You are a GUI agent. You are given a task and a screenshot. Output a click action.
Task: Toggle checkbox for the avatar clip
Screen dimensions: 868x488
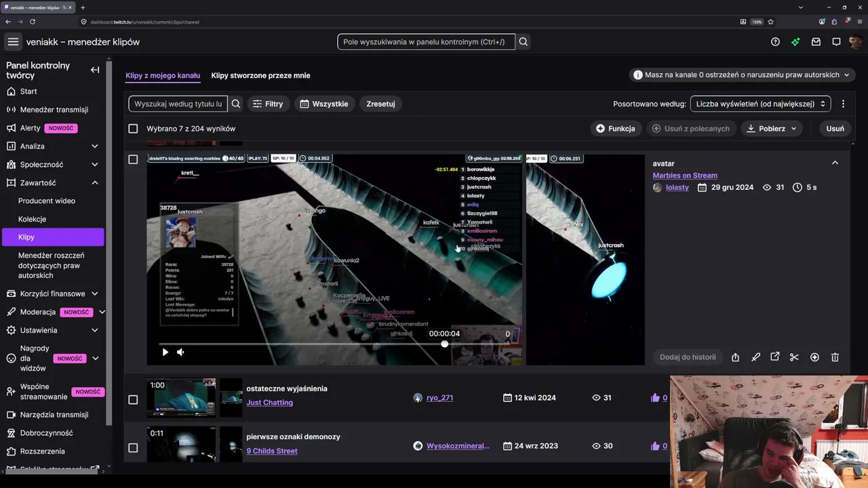click(133, 159)
